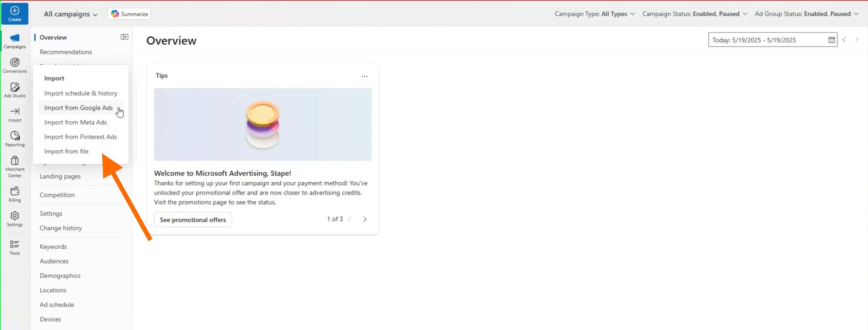Click the Create plus icon

[14, 11]
